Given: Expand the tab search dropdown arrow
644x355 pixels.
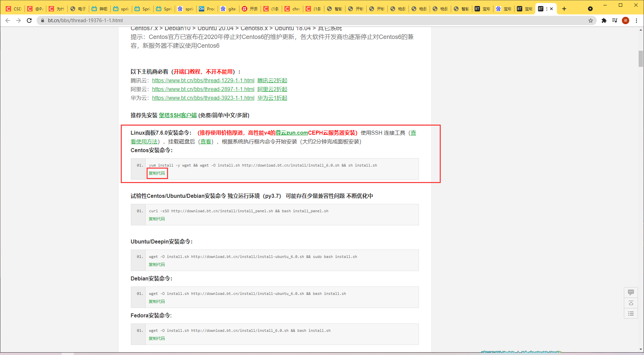Looking at the screenshot, I should 590,9.
